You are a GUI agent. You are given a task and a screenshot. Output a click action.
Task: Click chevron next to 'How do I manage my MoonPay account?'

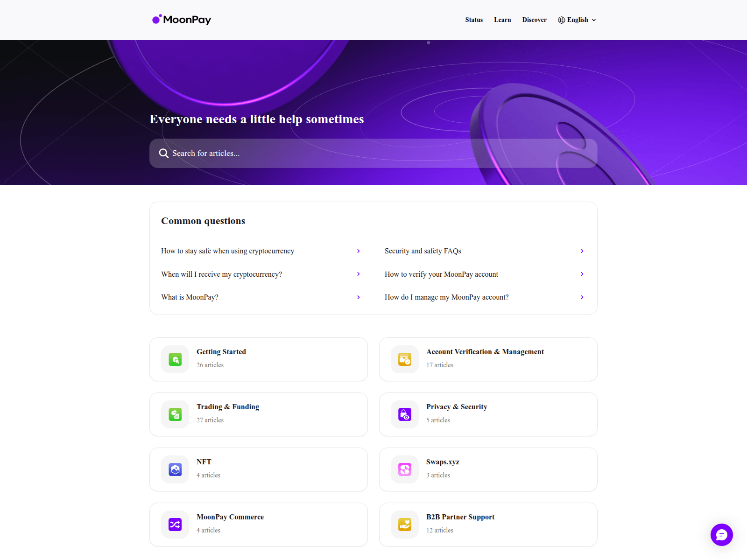coord(582,297)
